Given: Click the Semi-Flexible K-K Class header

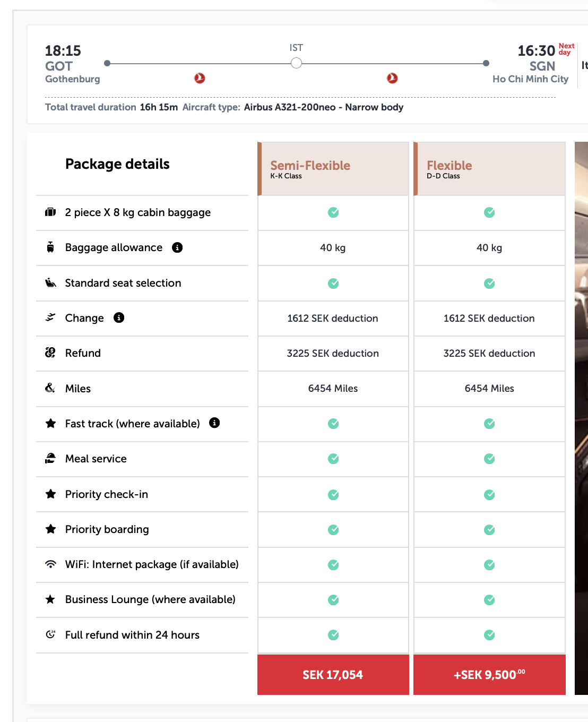Looking at the screenshot, I should 333,169.
